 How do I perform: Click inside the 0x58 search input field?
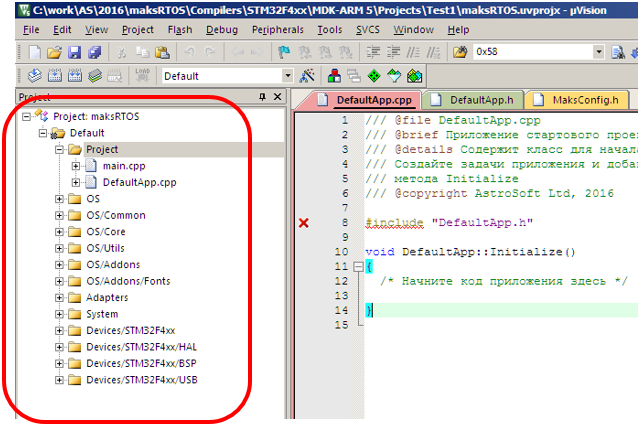[534, 52]
